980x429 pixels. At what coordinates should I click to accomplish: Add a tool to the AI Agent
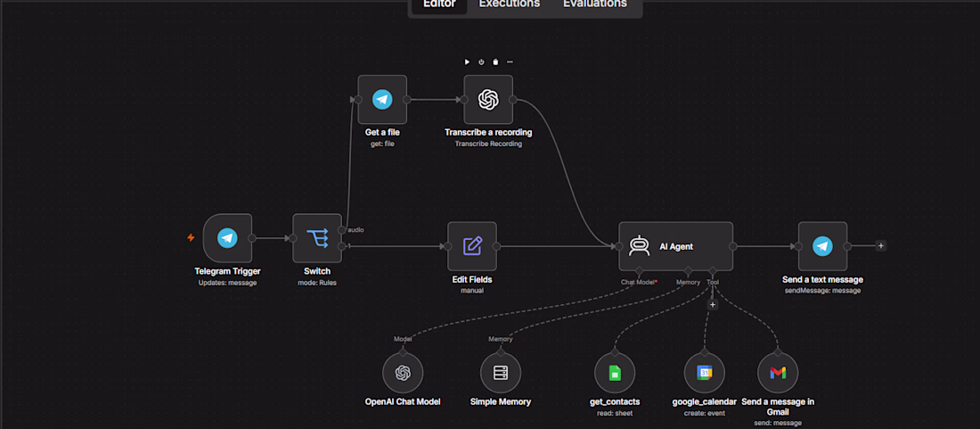[713, 304]
